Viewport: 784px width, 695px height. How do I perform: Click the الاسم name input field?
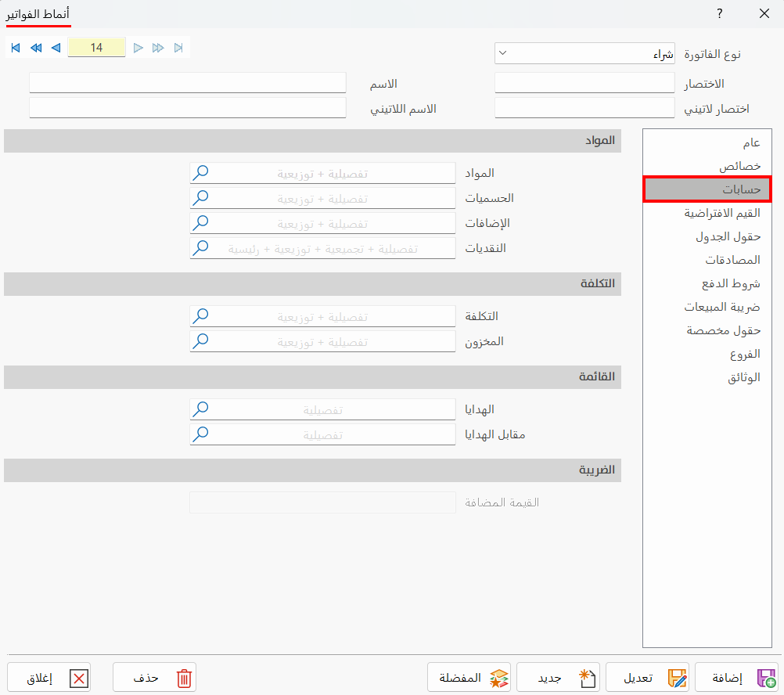pos(188,82)
